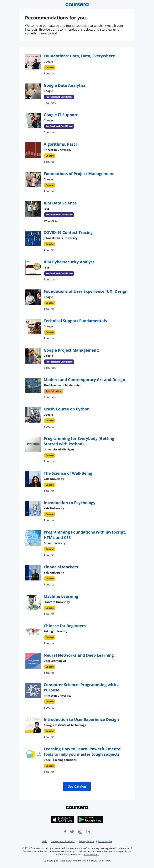154x868 pixels.
Task: Open the LinkedIn icon link
Action: coord(88,832)
